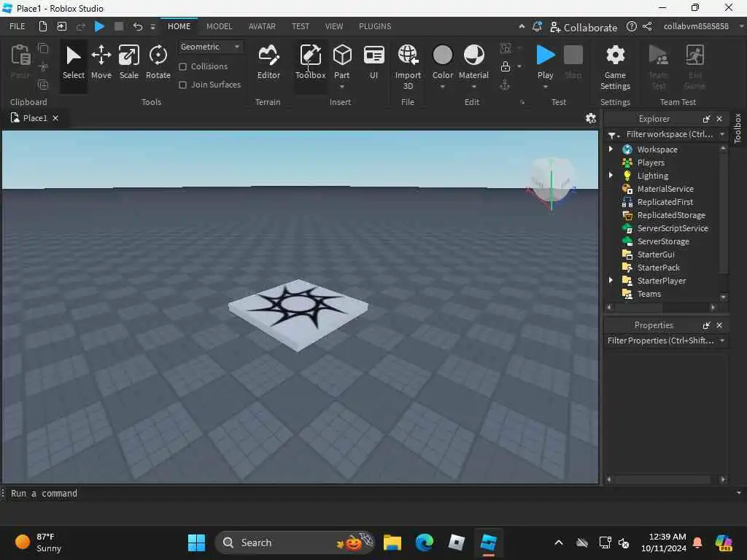
Task: Click the Collaborate button
Action: [584, 27]
